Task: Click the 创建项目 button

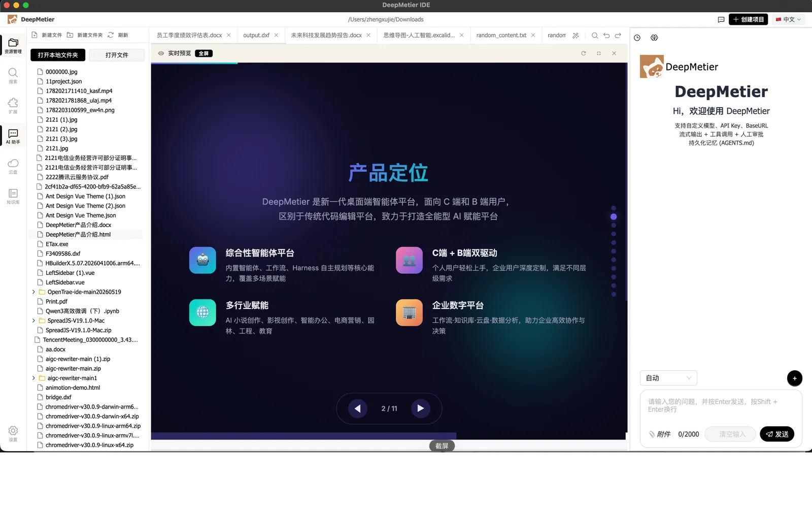Action: 748,19
